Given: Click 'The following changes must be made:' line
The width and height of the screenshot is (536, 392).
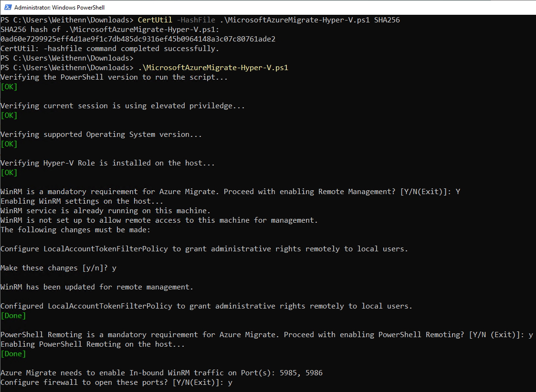Looking at the screenshot, I should (x=75, y=230).
